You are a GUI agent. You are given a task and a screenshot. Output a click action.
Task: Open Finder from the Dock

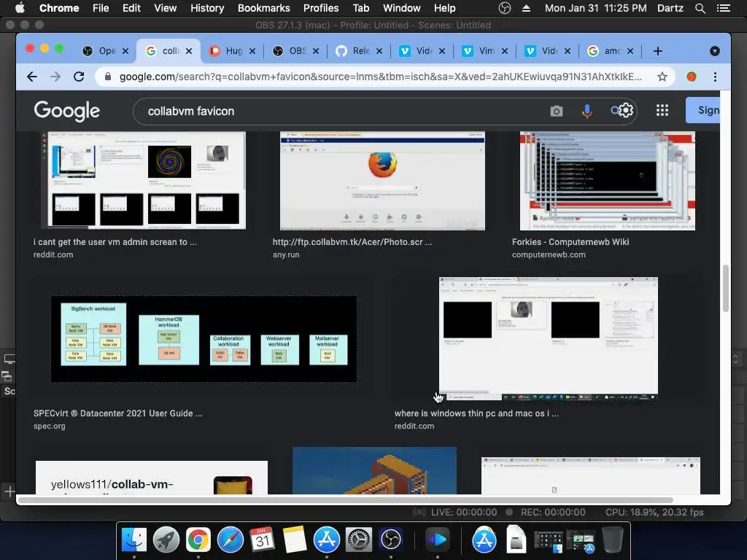click(134, 540)
